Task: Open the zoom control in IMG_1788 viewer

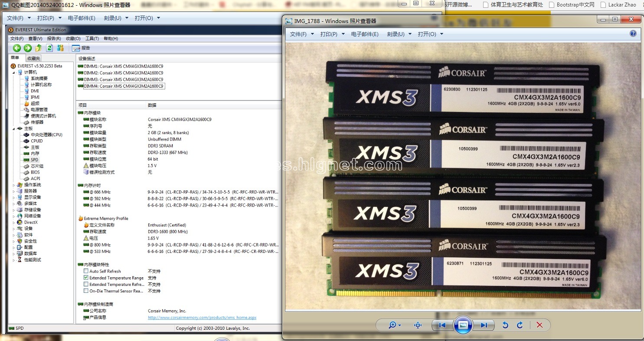Action: click(395, 325)
